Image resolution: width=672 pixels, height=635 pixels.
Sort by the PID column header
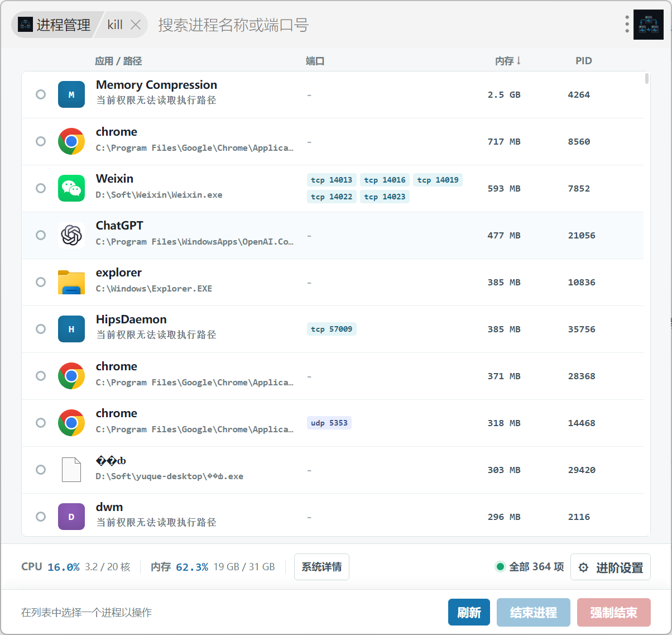(x=584, y=61)
